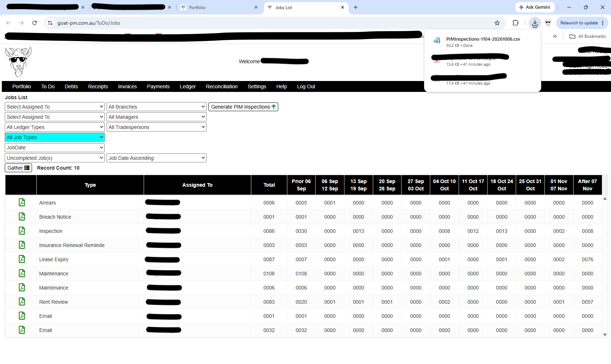Click Relaunch to update button
The width and height of the screenshot is (611, 364).
tap(582, 23)
